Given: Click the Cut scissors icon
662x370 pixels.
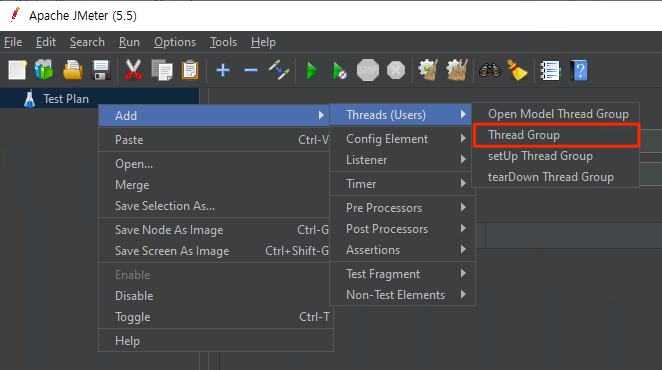Looking at the screenshot, I should (x=133, y=70).
